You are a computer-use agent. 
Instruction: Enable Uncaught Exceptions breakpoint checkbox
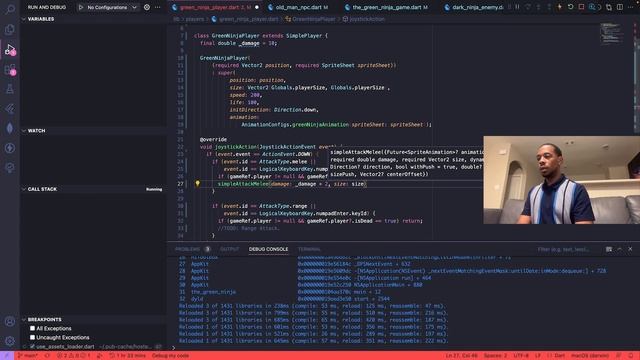coord(32,338)
